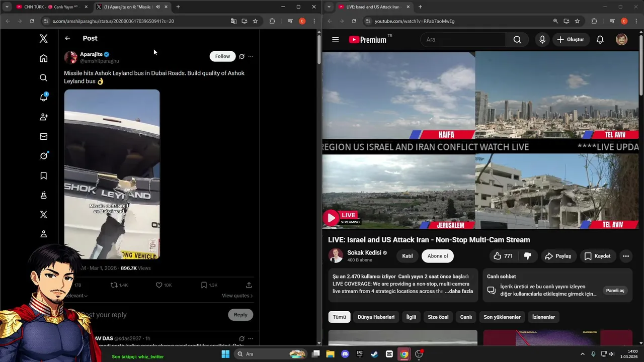This screenshot has height=362, width=644.
Task: Expand video description with ...daha fazla
Action: click(459, 291)
